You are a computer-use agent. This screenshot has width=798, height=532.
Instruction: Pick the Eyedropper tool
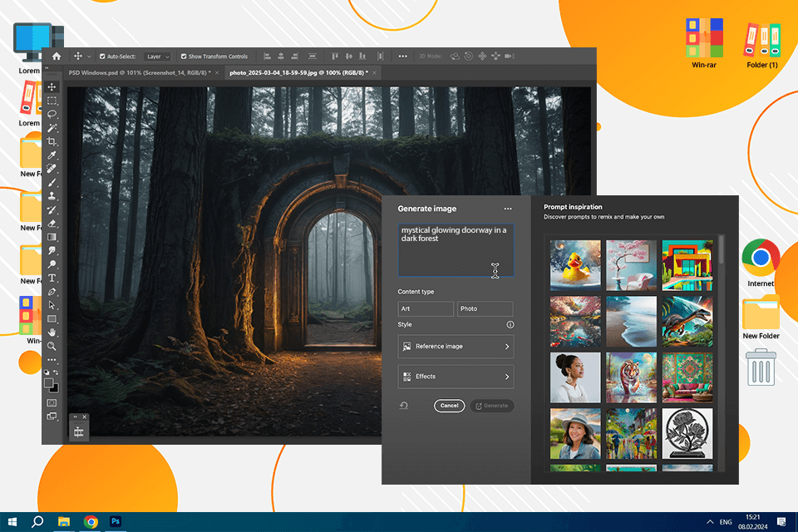click(x=52, y=155)
